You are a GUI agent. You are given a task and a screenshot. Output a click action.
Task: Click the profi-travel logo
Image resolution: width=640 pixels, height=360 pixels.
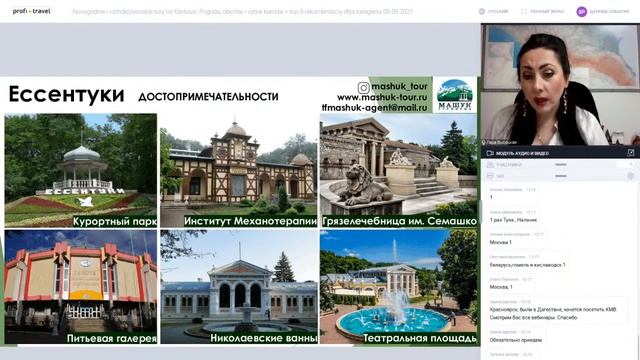(31, 11)
